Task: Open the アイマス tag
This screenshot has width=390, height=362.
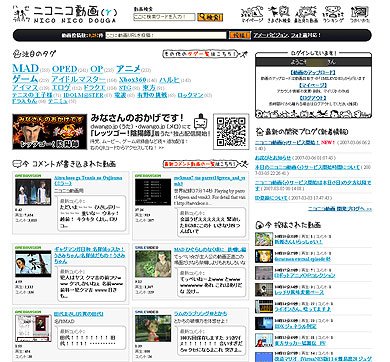Action: click(x=25, y=88)
